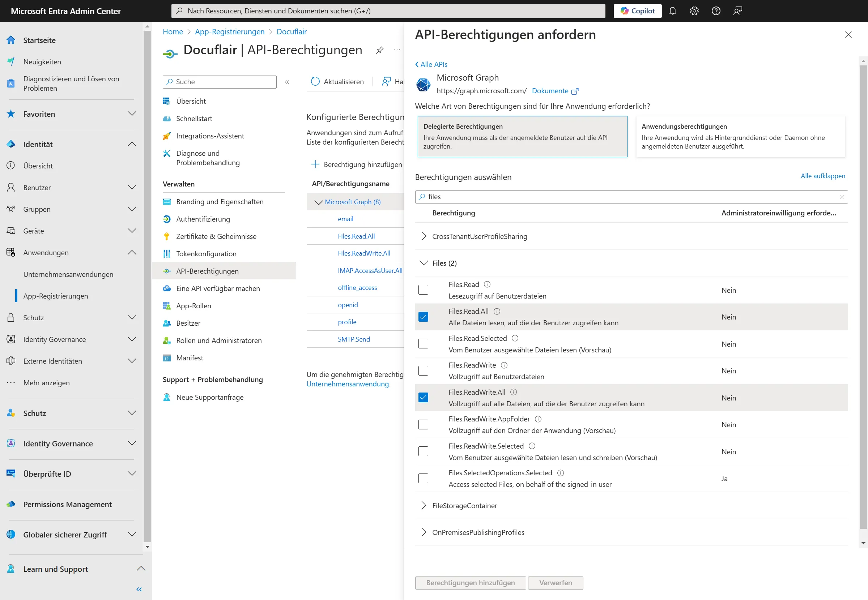
Task: Click the Verwerfen button
Action: [555, 582]
